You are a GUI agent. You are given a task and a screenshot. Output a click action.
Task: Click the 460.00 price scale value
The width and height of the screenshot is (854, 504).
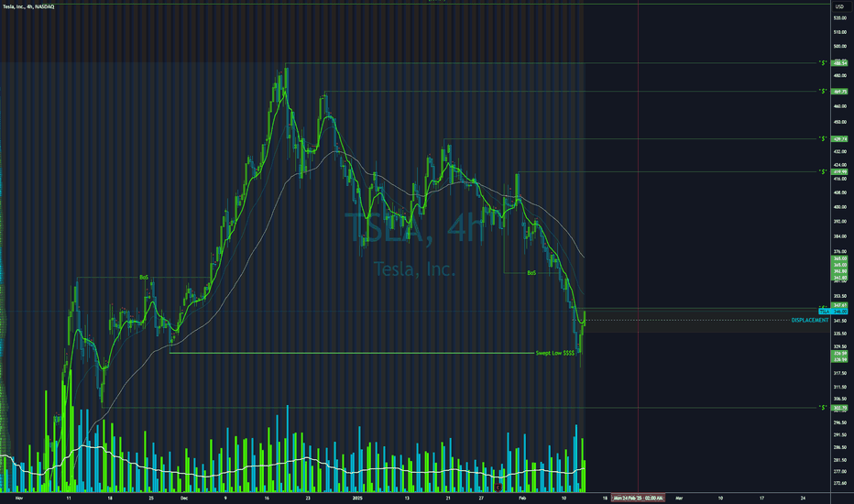840,106
